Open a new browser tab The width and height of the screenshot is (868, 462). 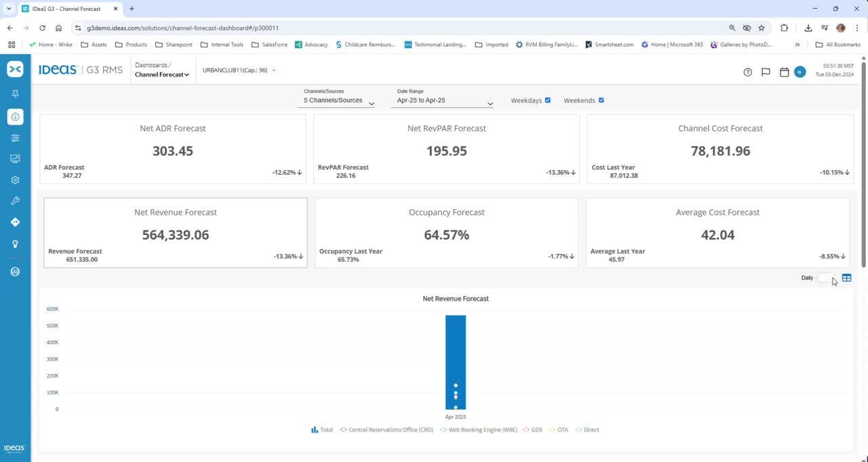pos(132,9)
